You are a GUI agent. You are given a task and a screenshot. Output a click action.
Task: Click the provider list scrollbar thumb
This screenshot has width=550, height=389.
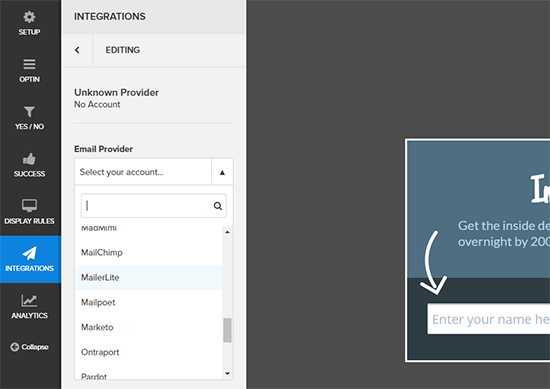pyautogui.click(x=227, y=330)
